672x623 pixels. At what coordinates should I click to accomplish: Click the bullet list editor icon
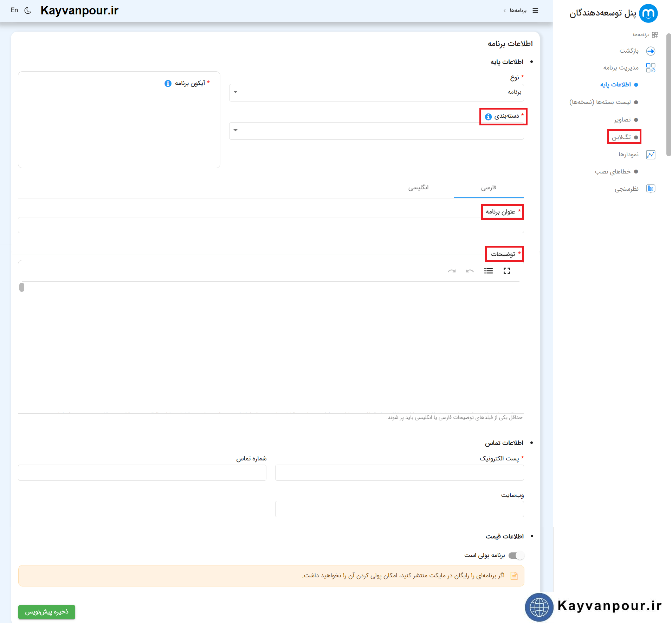click(488, 271)
